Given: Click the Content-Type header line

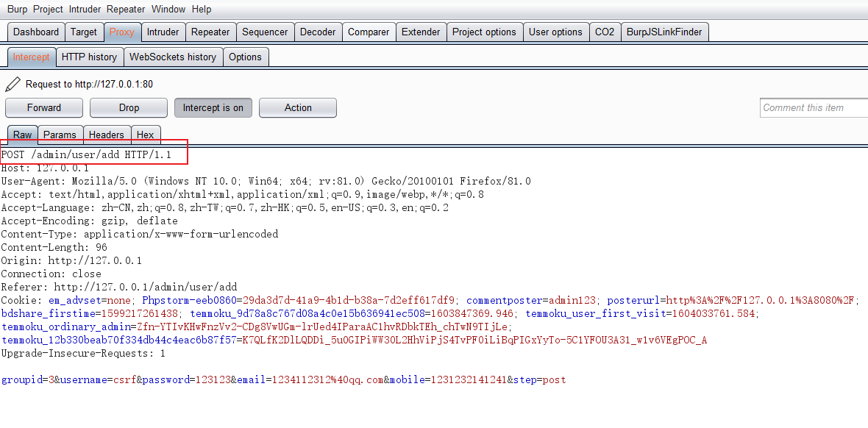Looking at the screenshot, I should click(x=140, y=234).
